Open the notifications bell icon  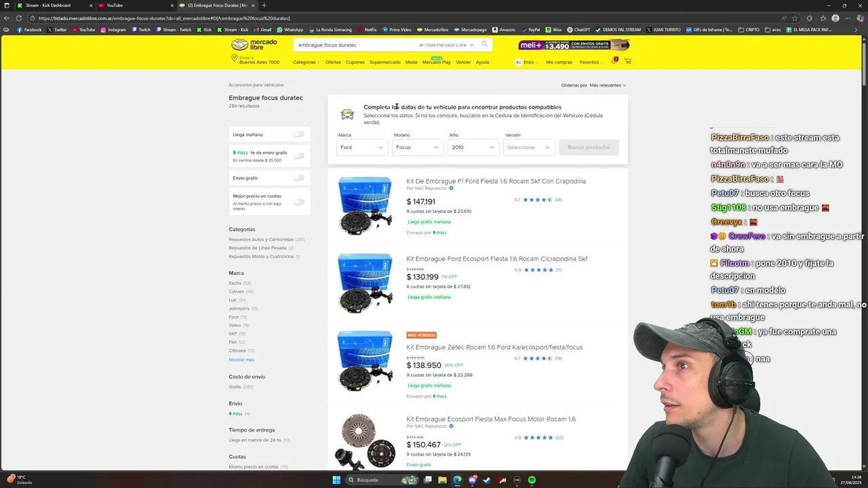614,61
